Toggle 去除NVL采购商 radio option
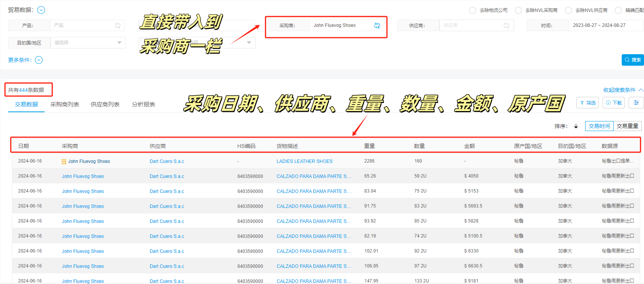This screenshot has height=284, width=644. point(518,10)
